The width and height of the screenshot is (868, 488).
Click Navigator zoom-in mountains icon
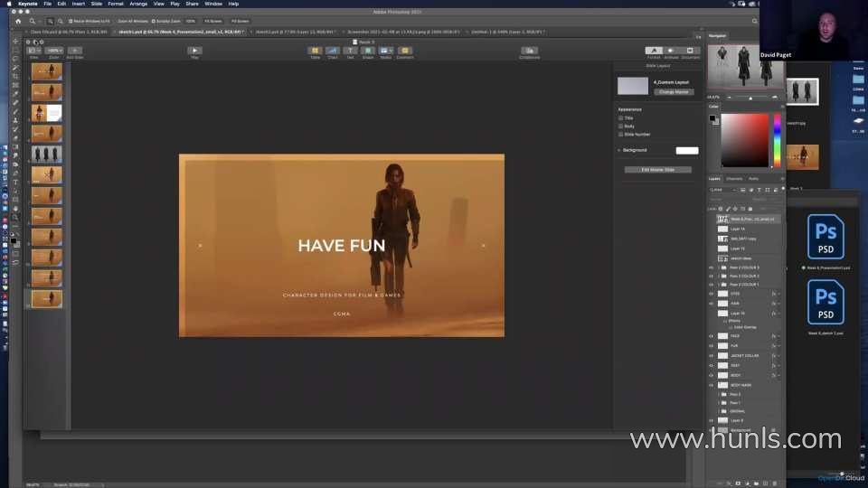coord(774,98)
